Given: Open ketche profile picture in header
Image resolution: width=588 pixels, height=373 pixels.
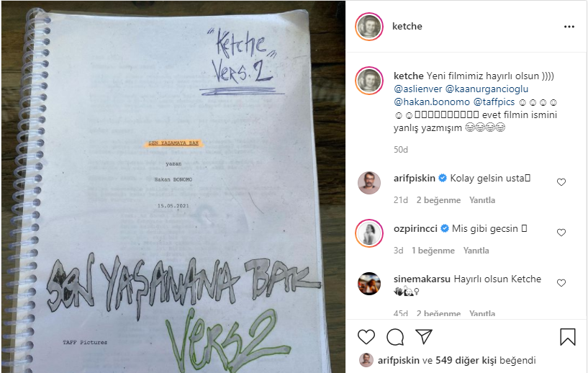Looking at the screenshot, I should (x=369, y=27).
